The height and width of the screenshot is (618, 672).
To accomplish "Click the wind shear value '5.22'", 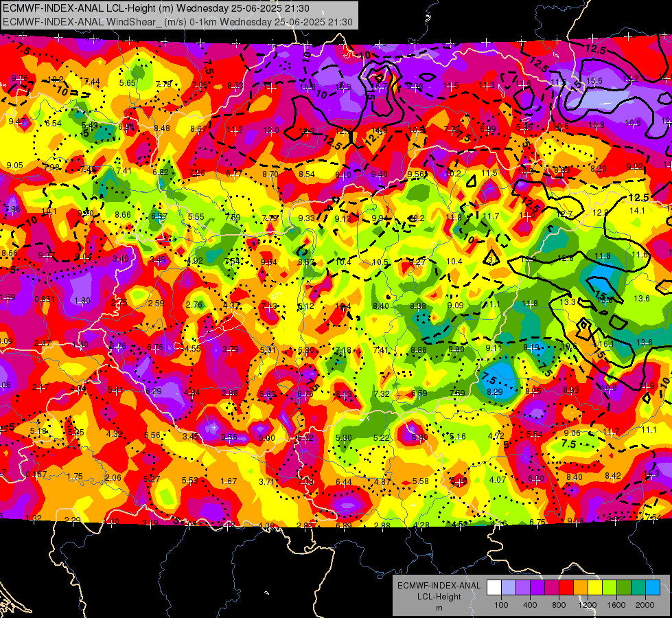I will (x=382, y=438).
